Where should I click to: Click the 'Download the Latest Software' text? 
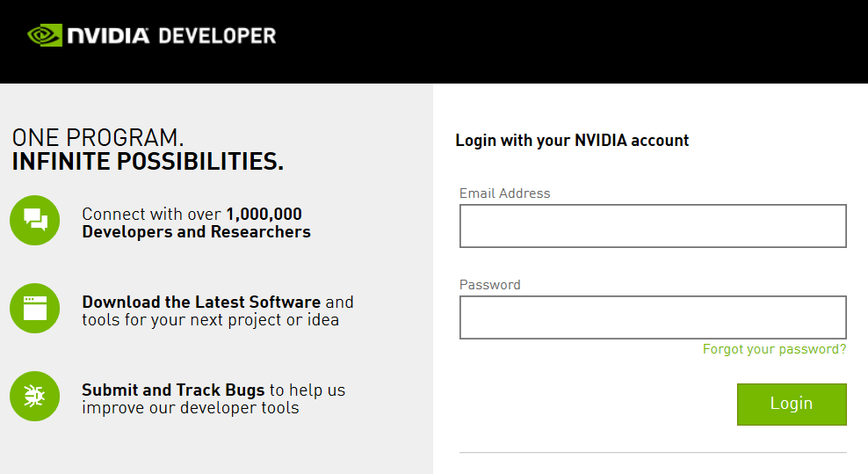(201, 303)
